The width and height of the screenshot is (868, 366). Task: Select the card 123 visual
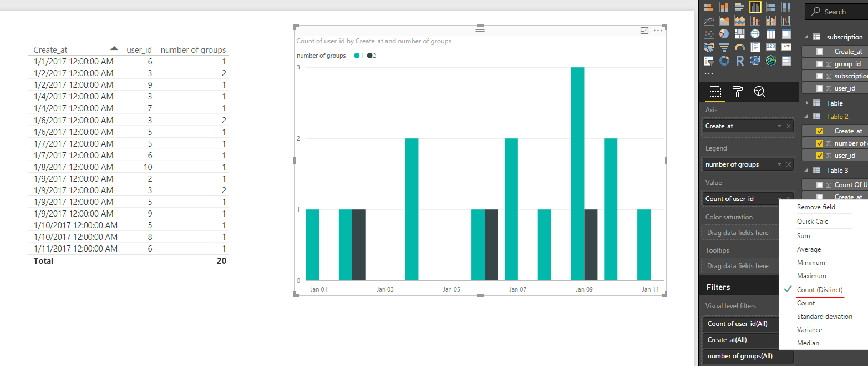pos(770,47)
